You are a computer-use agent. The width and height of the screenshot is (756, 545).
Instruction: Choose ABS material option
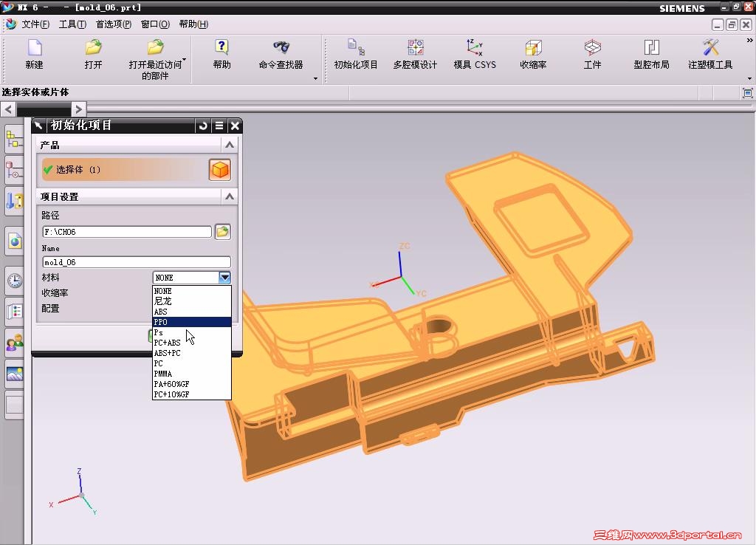192,312
